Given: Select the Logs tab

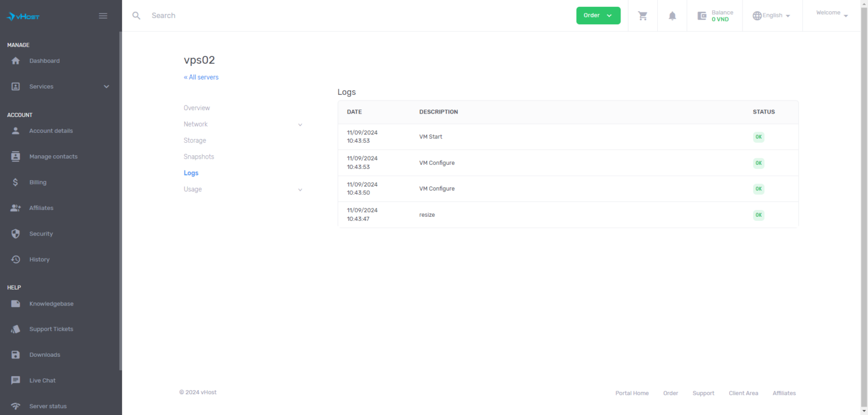Looking at the screenshot, I should (191, 173).
